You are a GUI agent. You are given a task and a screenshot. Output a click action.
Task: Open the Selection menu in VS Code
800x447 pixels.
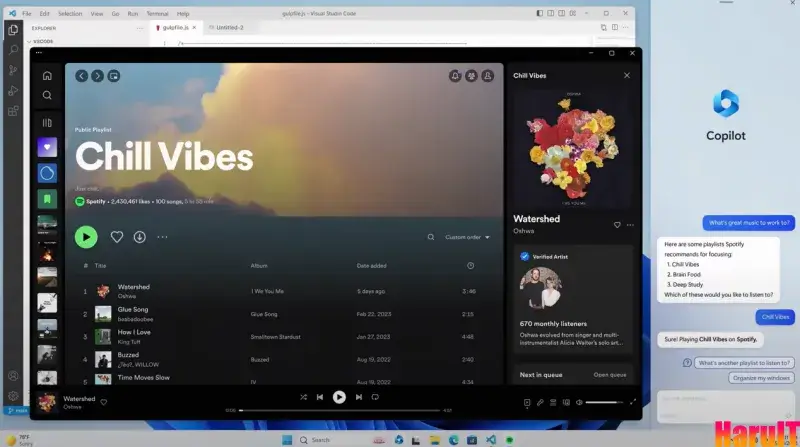70,14
